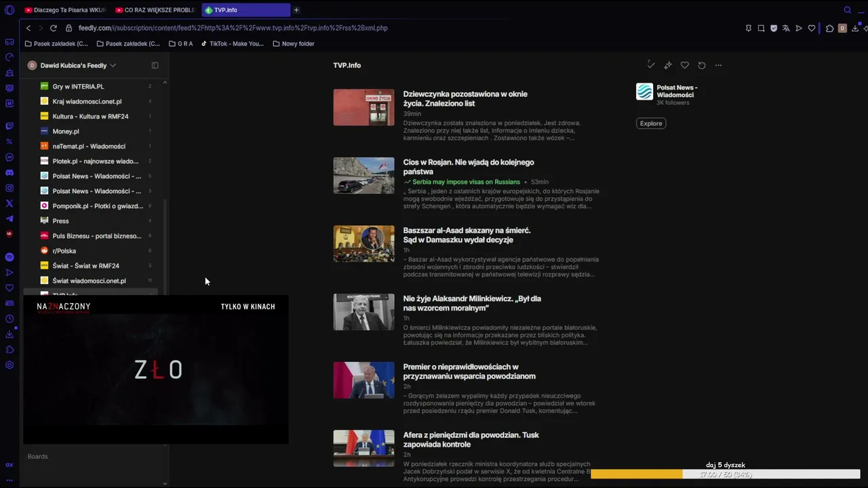Open the Nowy folder bookmarks folder
Image resolution: width=868 pixels, height=488 pixels.
tap(294, 44)
